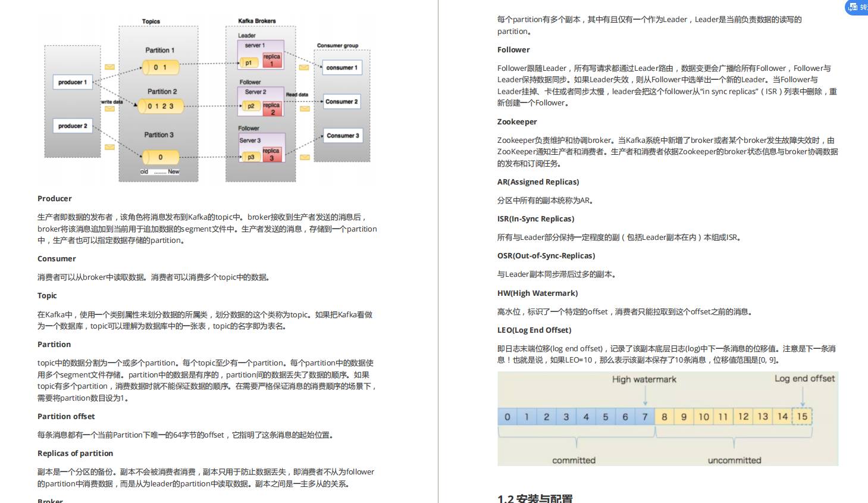The width and height of the screenshot is (868, 503).
Task: Click the 'Producer' heading
Action: coord(55,199)
